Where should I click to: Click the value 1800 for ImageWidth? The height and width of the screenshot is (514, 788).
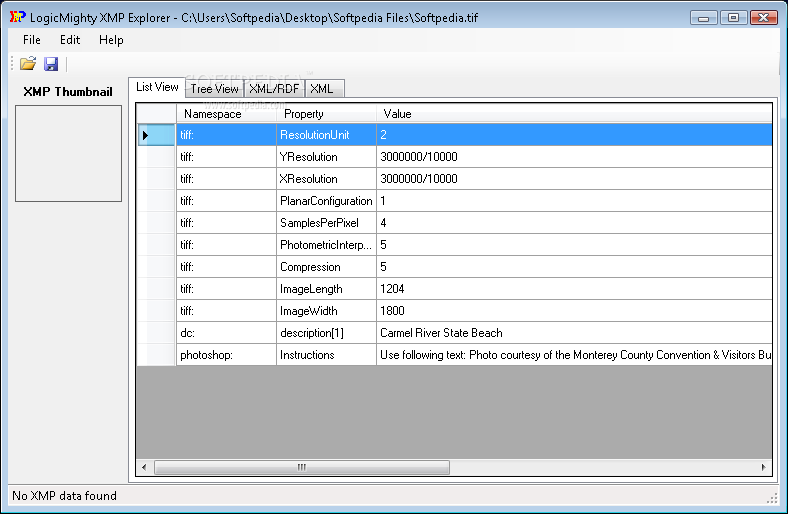[574, 311]
